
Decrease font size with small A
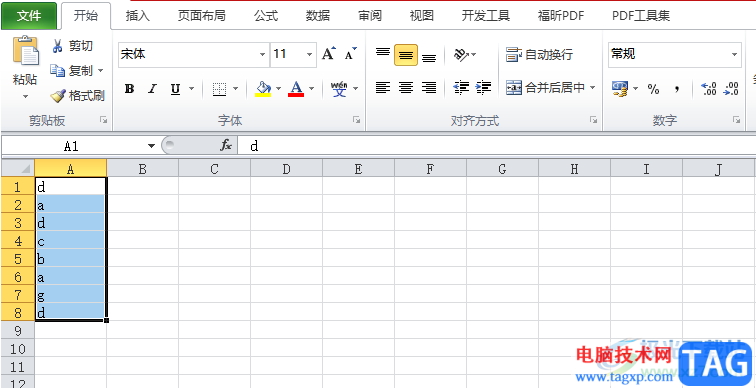[351, 54]
